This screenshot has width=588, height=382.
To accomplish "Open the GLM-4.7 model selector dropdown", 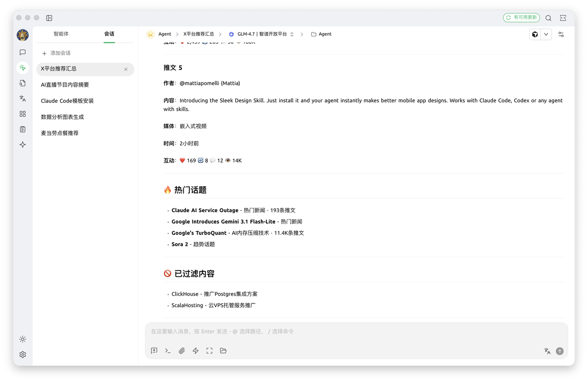I will pyautogui.click(x=261, y=34).
